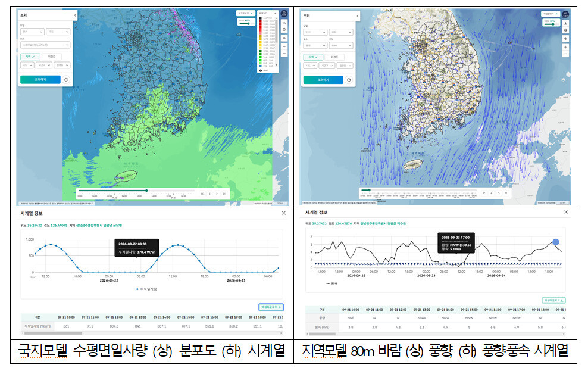Click the reset icon beside 조회하기 on the left map

pyautogui.click(x=66, y=80)
